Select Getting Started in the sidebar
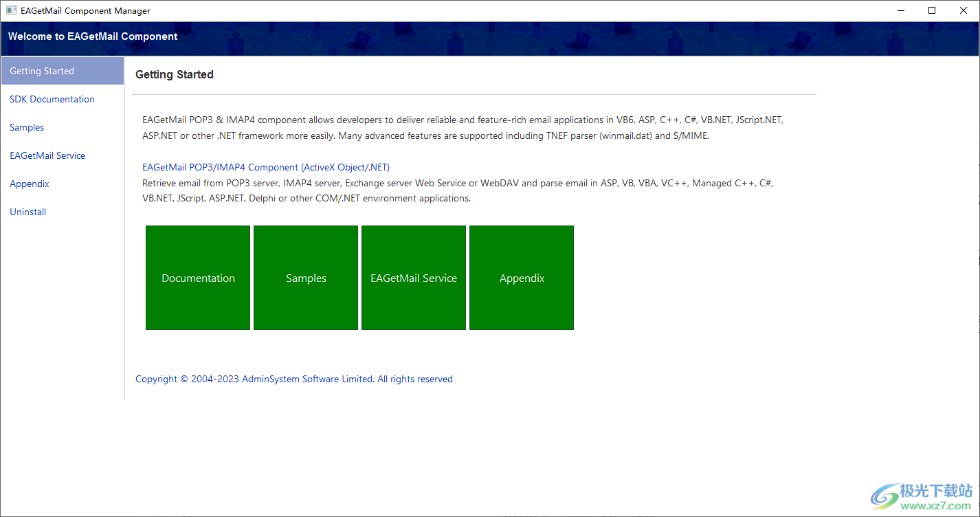980x517 pixels. pyautogui.click(x=62, y=71)
